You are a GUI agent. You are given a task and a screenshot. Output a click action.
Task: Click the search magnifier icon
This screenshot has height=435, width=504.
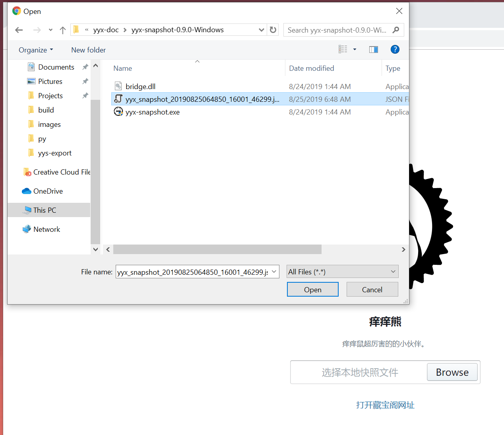click(396, 30)
